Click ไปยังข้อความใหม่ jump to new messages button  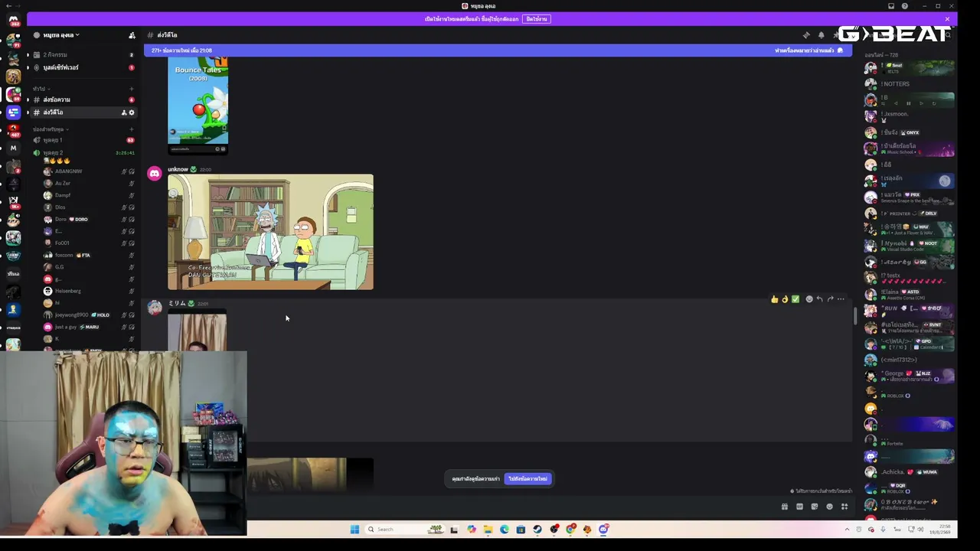[528, 479]
